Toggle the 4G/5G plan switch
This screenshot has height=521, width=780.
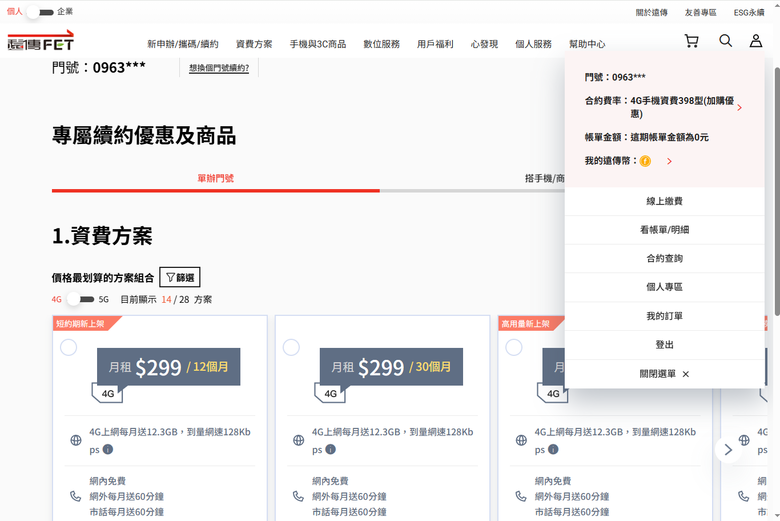coord(80,300)
